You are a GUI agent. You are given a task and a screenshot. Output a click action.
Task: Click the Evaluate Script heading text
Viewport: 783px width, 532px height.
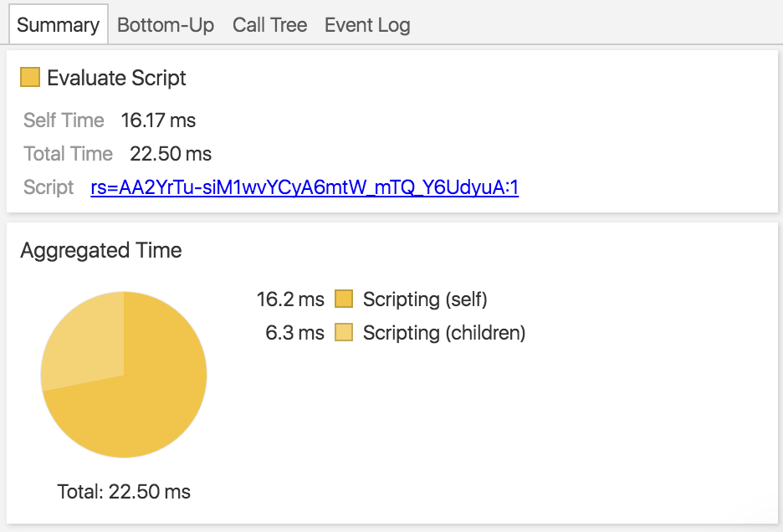coord(116,78)
